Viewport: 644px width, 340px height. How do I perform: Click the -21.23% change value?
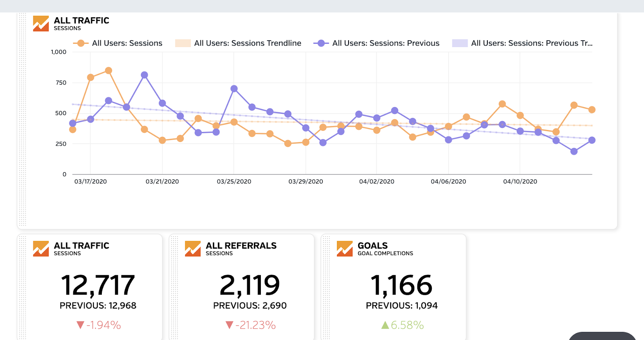click(x=256, y=325)
